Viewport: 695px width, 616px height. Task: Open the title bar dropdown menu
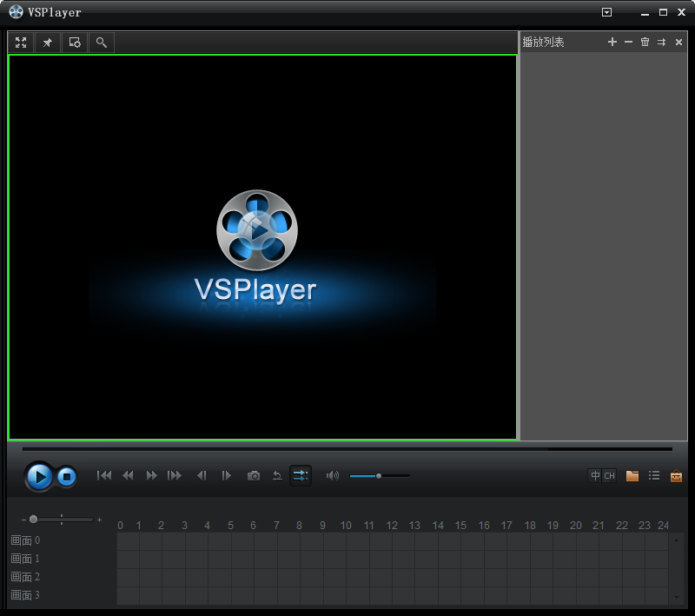coord(606,12)
